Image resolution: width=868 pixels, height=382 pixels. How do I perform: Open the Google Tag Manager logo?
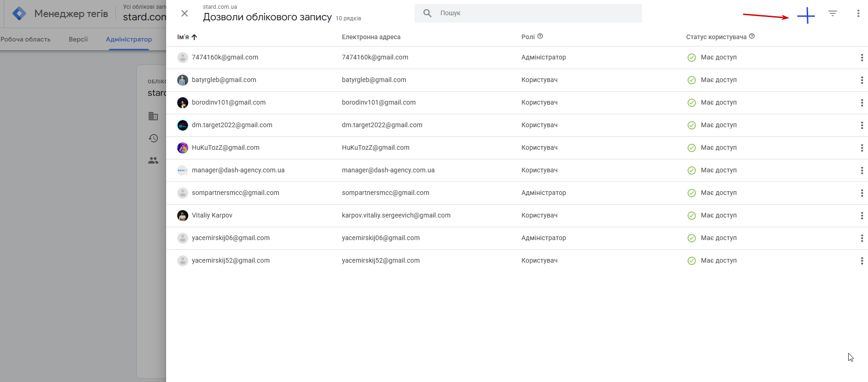click(x=19, y=13)
